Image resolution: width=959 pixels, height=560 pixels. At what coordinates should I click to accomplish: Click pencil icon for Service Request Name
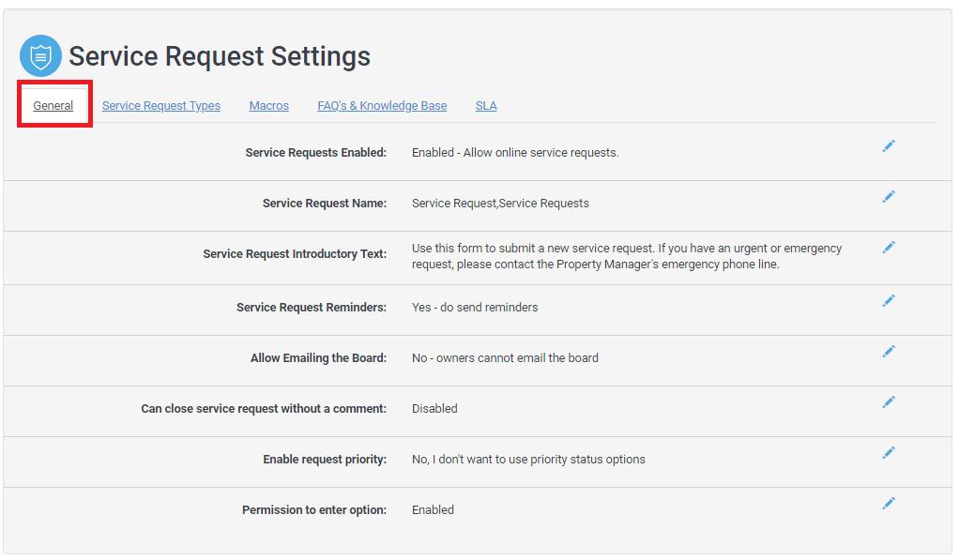click(888, 197)
